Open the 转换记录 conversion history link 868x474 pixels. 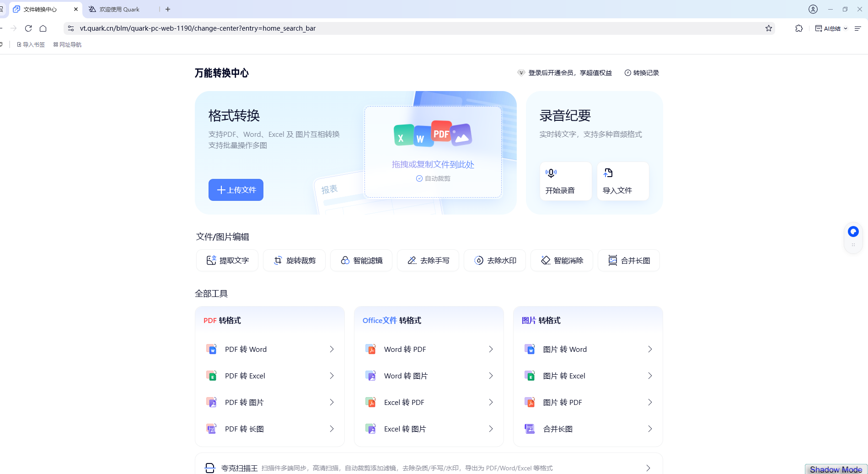642,73
